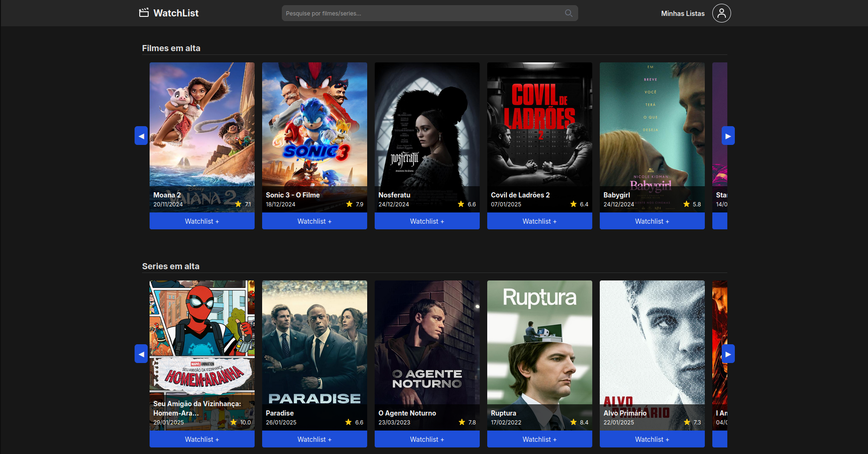The width and height of the screenshot is (868, 454).
Task: Click the date 20/11/2024 under Moana 2
Action: (x=168, y=204)
